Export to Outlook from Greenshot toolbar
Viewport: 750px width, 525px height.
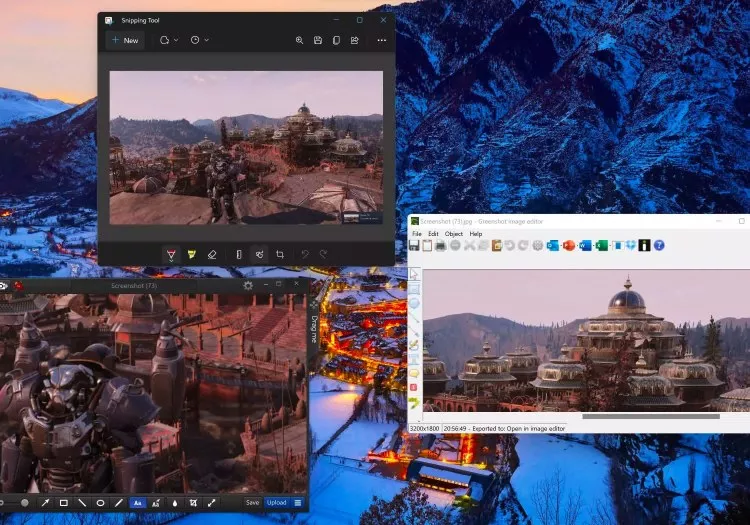point(552,246)
